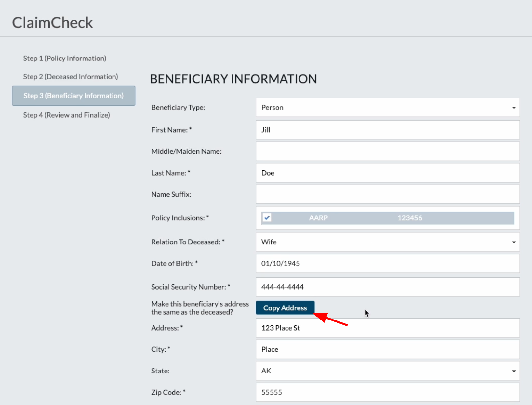The height and width of the screenshot is (405, 532).
Task: Click the ClaimCheck header title
Action: tap(53, 22)
